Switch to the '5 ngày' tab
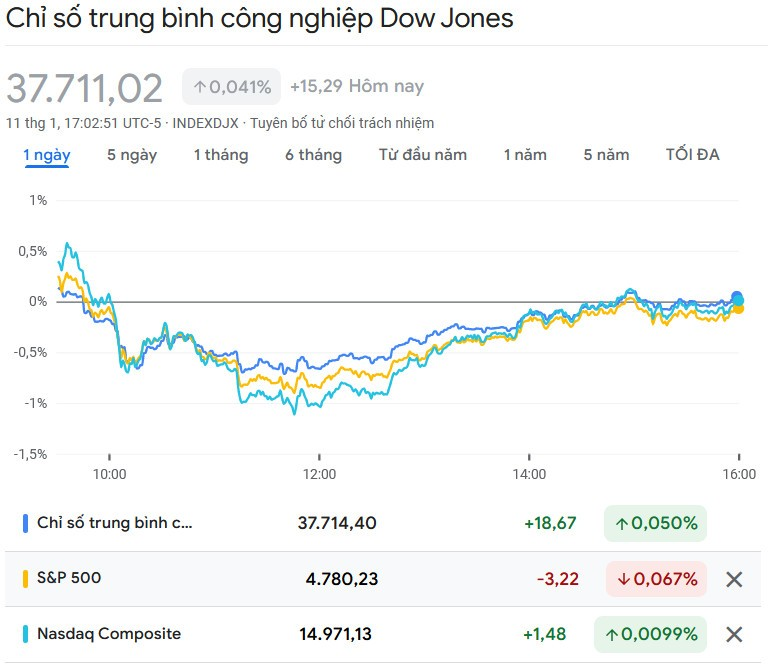Image resolution: width=768 pixels, height=666 pixels. tap(132, 155)
